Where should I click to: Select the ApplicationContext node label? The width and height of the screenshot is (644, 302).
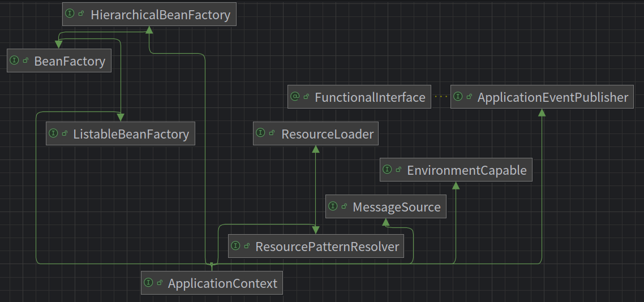pos(222,283)
